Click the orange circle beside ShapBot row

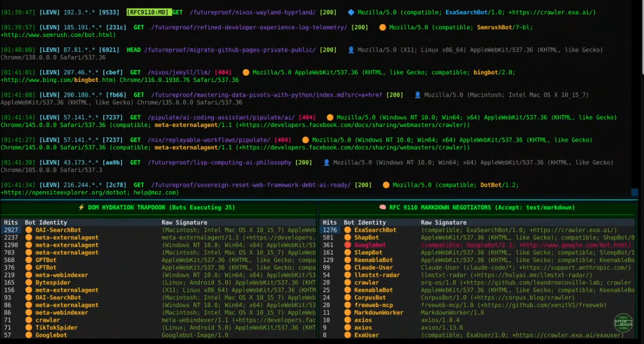pos(347,238)
